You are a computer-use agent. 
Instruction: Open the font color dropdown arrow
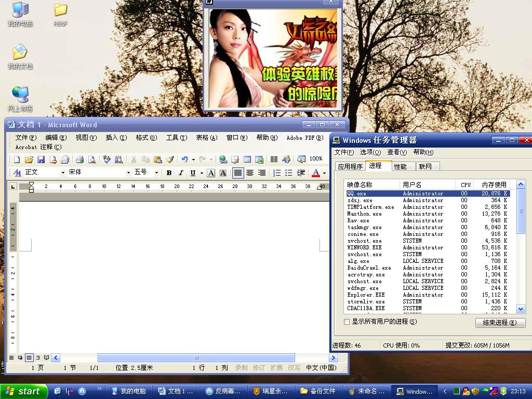click(324, 173)
